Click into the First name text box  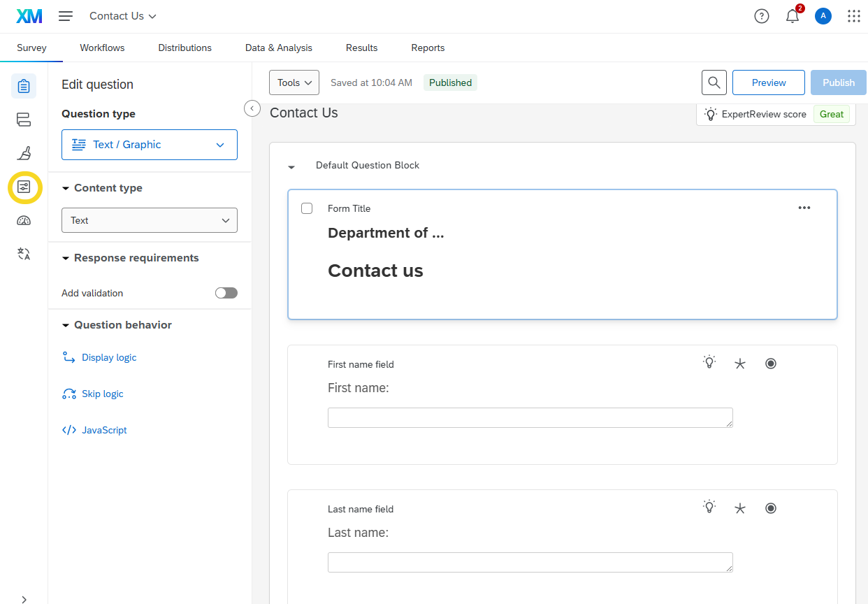(x=530, y=417)
